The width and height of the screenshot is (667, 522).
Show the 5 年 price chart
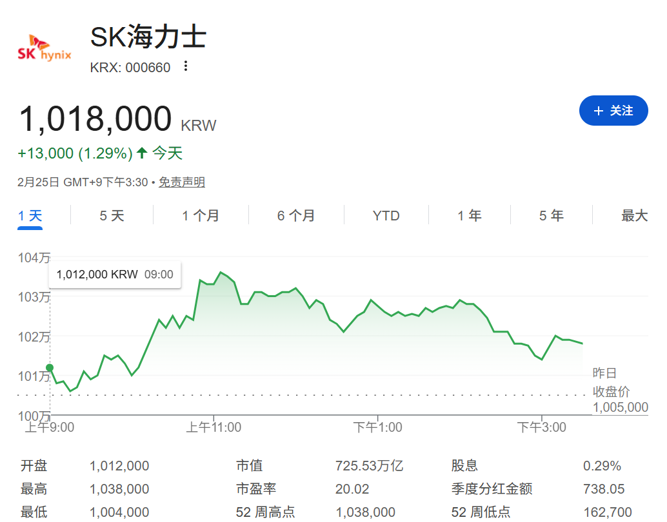pyautogui.click(x=551, y=215)
